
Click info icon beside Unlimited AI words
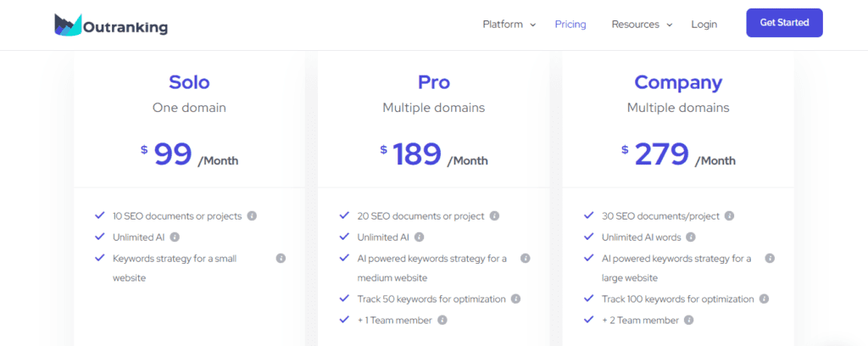pyautogui.click(x=691, y=237)
